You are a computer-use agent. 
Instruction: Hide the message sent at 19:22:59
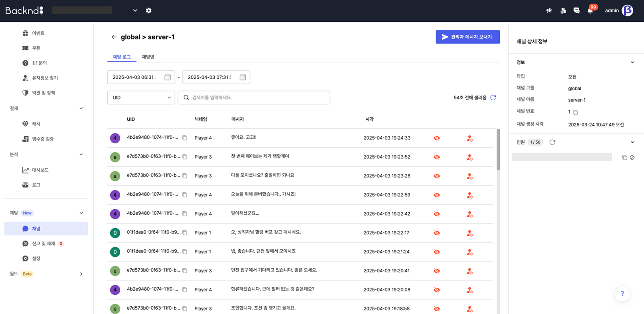pyautogui.click(x=437, y=195)
